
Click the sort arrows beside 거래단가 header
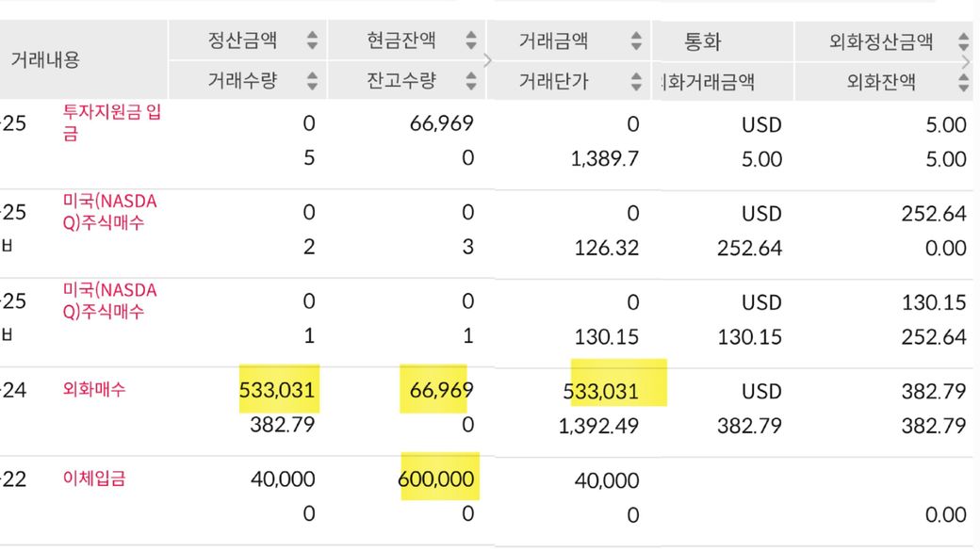tap(636, 81)
